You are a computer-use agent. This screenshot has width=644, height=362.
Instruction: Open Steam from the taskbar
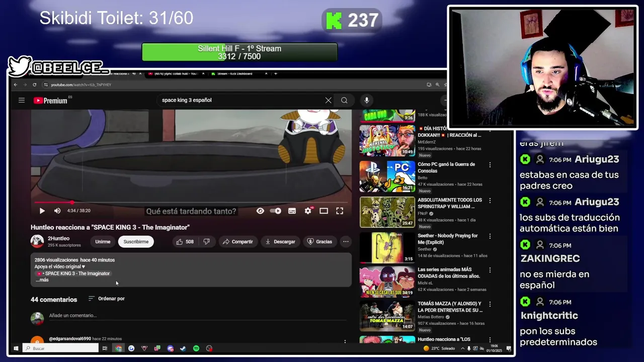click(183, 348)
